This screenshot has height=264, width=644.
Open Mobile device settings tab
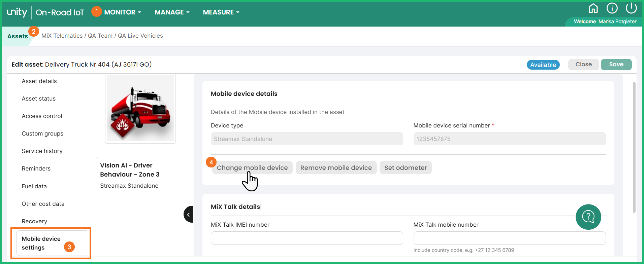coord(41,243)
